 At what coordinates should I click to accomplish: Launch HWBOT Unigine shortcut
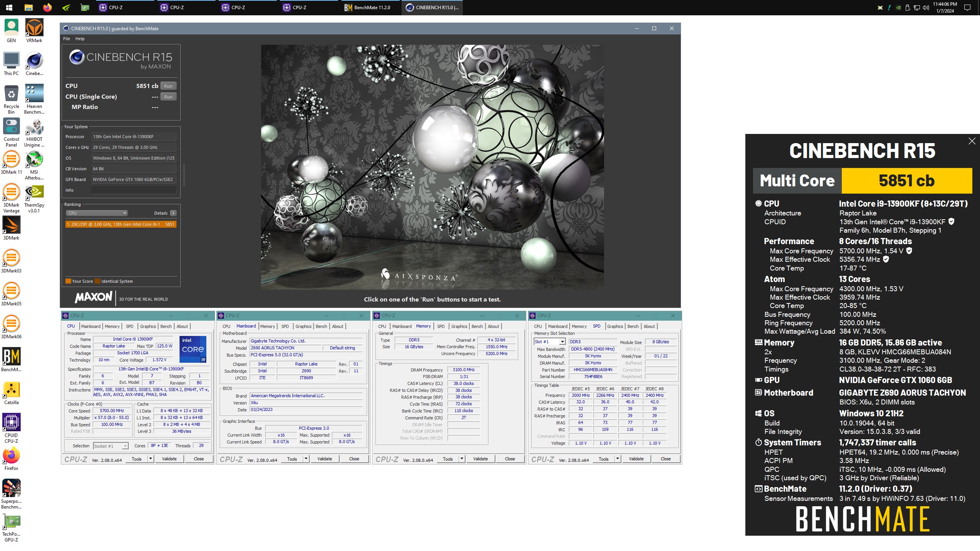34,132
